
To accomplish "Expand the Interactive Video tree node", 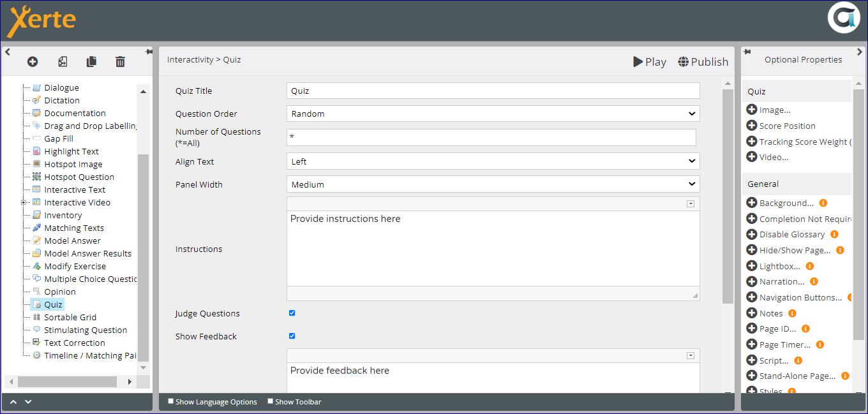I will 24,202.
